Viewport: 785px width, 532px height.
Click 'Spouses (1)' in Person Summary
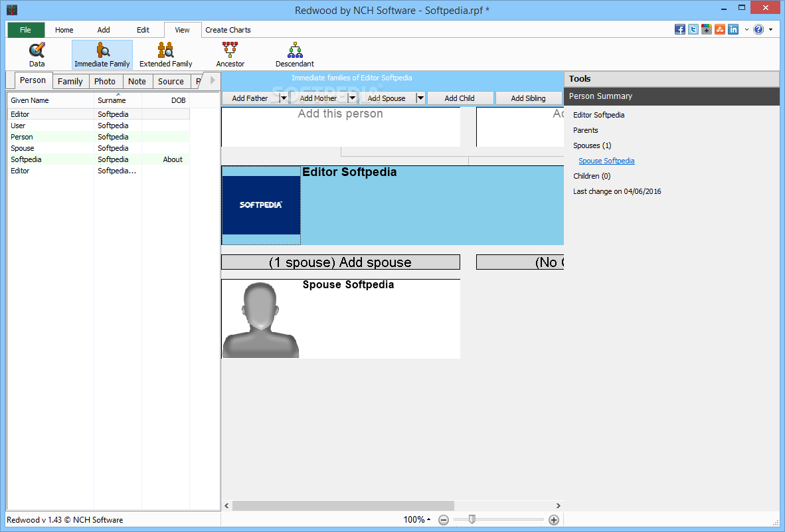[x=592, y=145]
